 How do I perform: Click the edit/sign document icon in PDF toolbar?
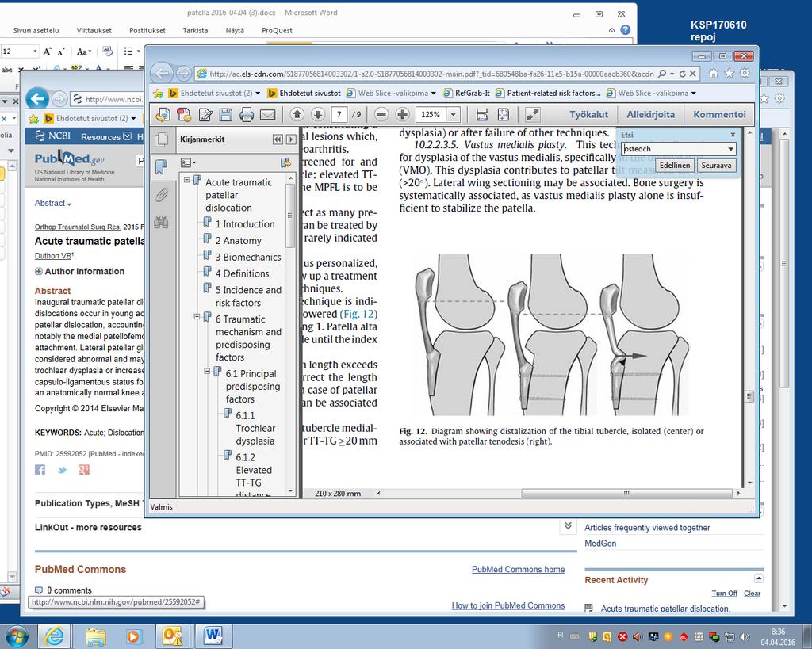205,114
